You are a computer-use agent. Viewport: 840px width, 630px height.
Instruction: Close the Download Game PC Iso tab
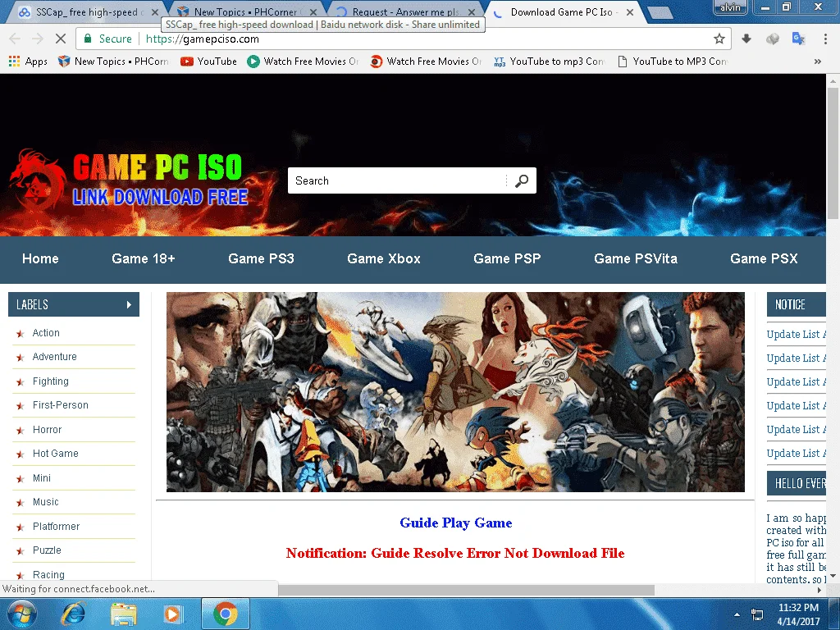630,11
